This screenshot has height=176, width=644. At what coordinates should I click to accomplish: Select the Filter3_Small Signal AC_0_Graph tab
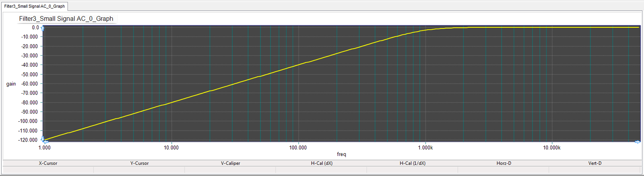tap(34, 6)
